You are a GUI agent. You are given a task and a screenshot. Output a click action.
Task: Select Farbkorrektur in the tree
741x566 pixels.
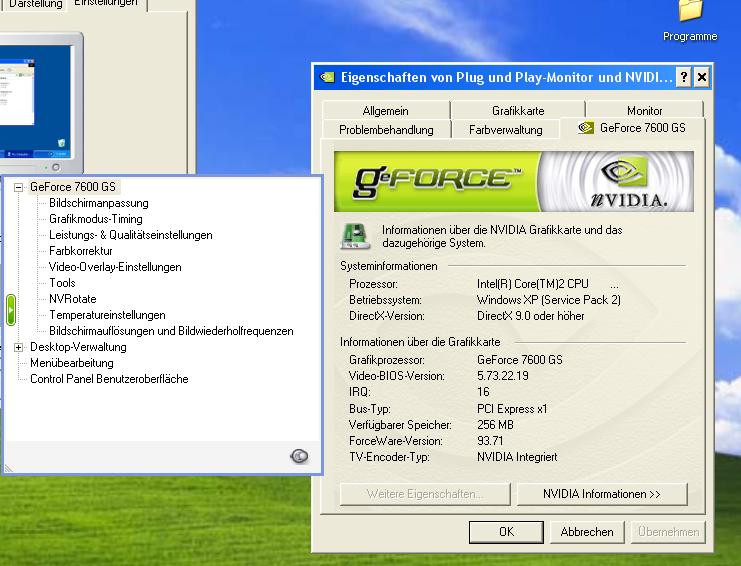pos(80,251)
